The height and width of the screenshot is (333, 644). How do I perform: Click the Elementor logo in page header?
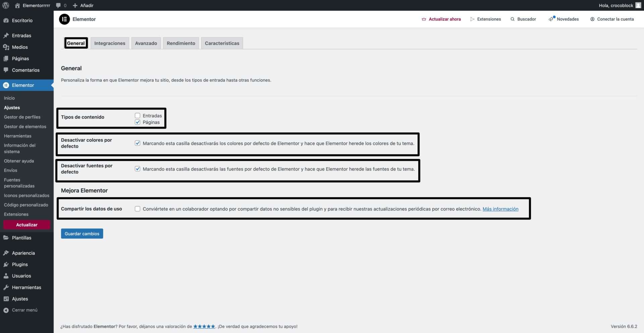coord(64,19)
